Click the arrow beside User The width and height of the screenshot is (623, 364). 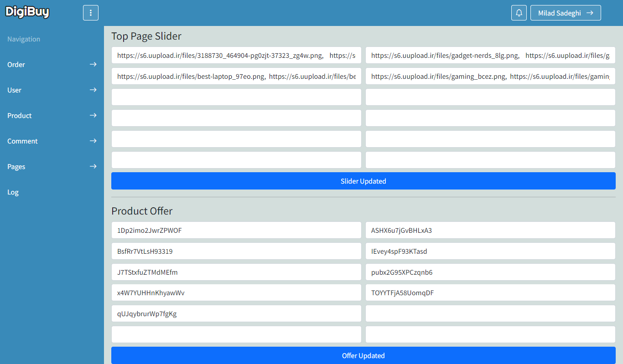tap(93, 90)
